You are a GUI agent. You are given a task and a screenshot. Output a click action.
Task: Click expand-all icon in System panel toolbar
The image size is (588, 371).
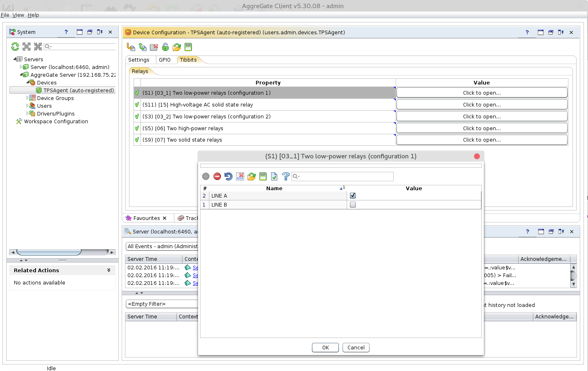[27, 47]
